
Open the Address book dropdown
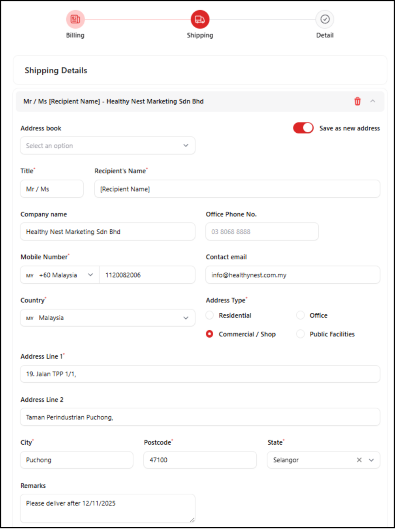coord(107,146)
